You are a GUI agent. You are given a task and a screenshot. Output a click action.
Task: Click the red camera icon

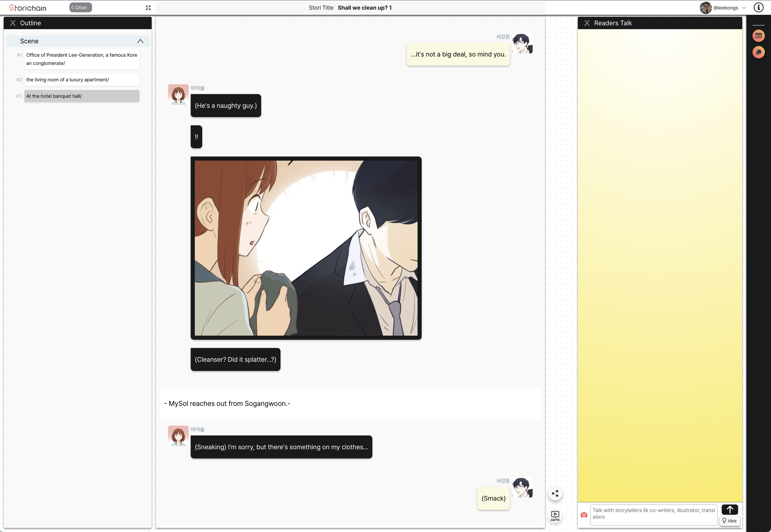(x=584, y=515)
